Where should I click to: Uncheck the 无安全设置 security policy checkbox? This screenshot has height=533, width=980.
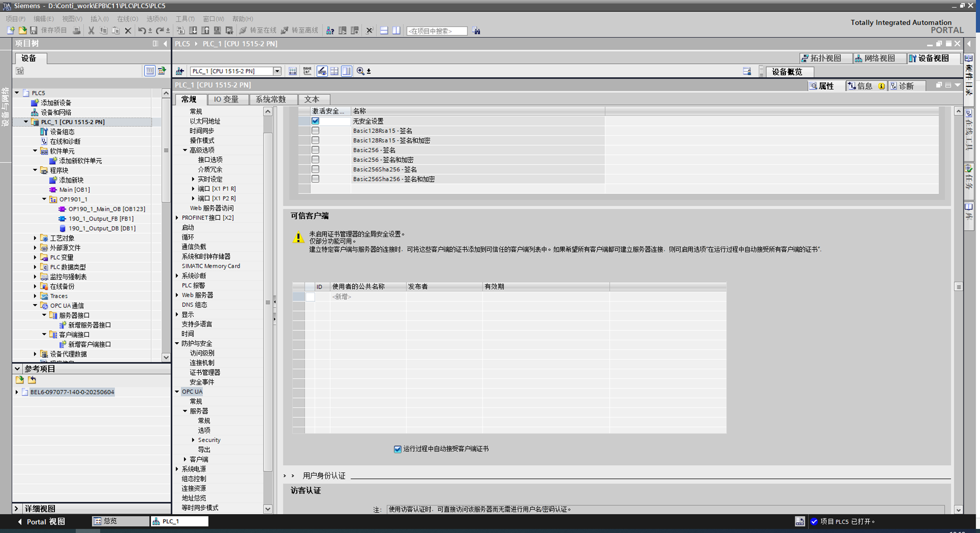[x=315, y=121]
